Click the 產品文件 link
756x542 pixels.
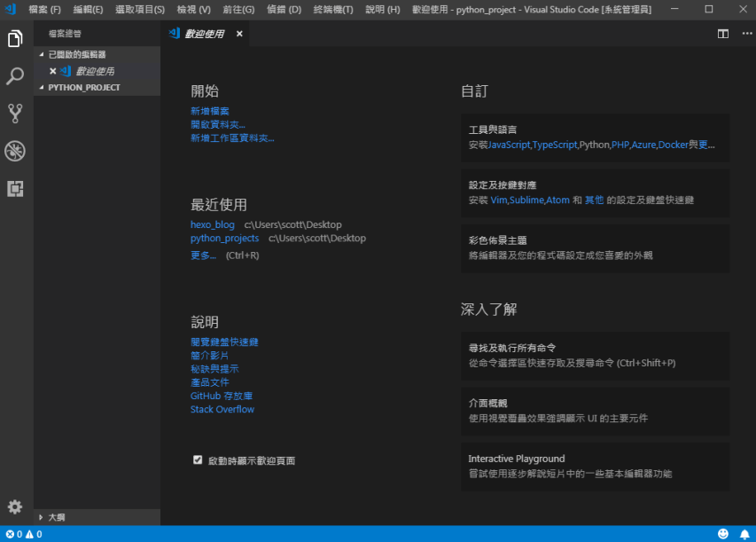(210, 382)
